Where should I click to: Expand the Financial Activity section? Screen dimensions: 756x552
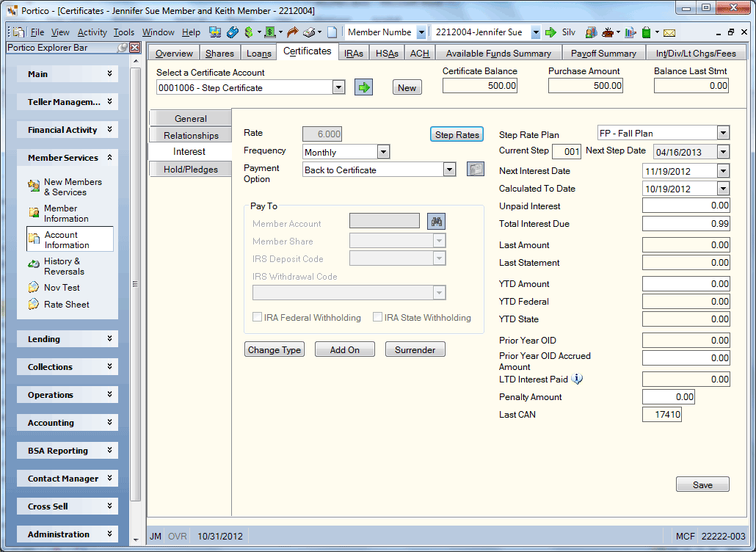coord(68,130)
